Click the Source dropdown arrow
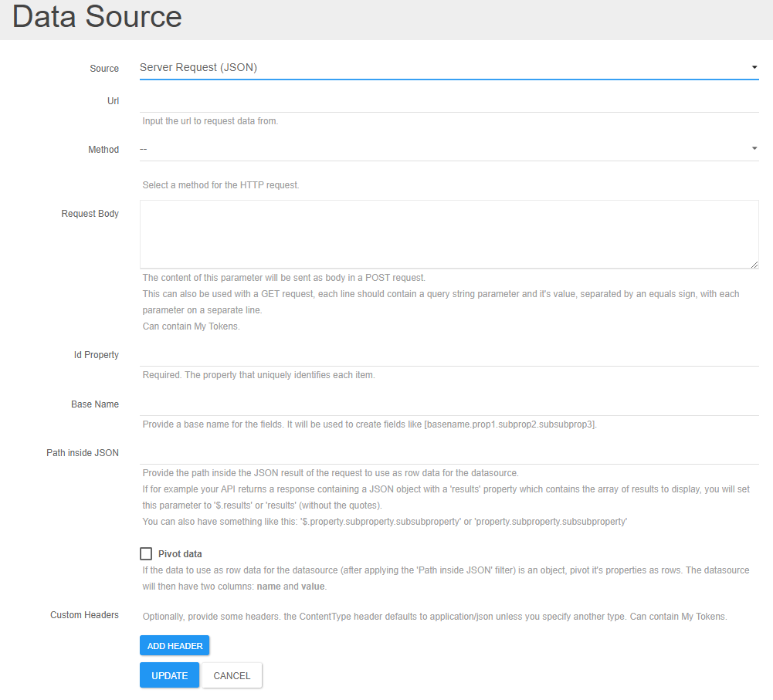Viewport: 773px width, 700px height. click(754, 67)
